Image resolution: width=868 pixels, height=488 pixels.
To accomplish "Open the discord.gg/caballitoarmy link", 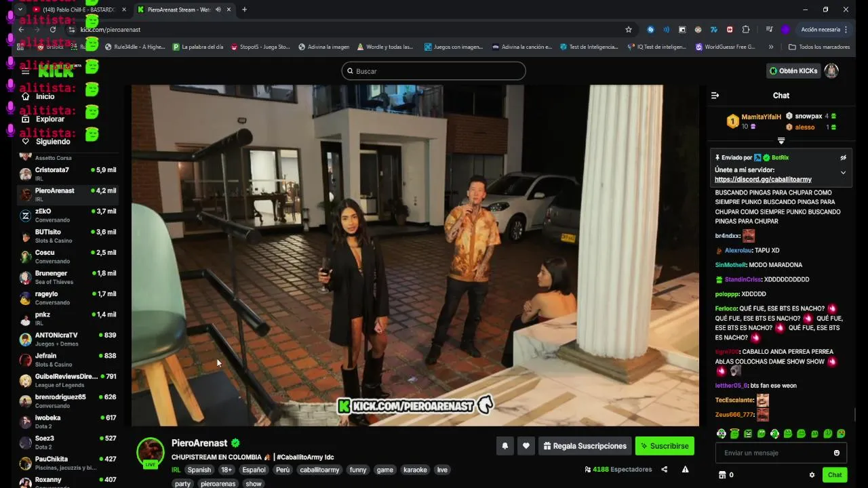I will [763, 180].
